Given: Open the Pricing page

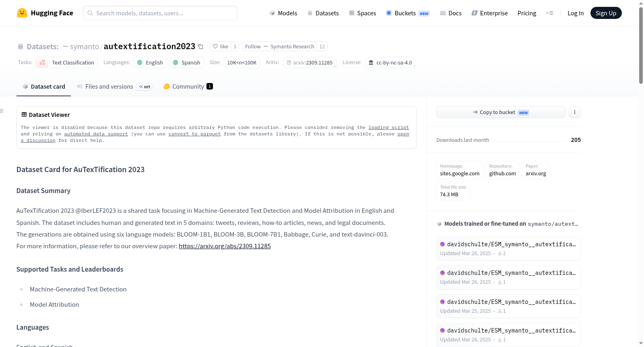Looking at the screenshot, I should click(x=527, y=13).
